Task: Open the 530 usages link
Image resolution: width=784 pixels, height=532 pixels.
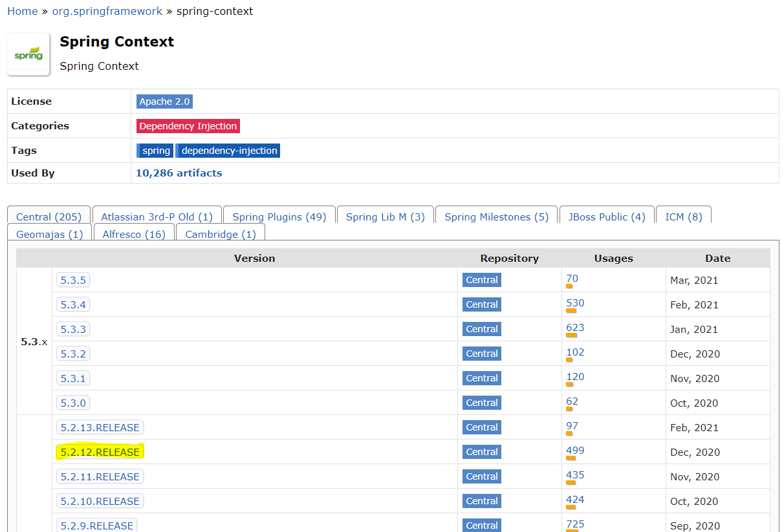Action: (x=575, y=303)
